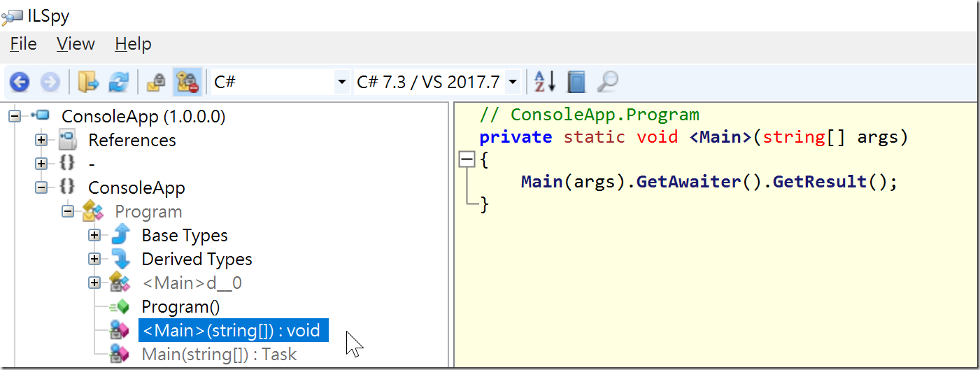Screen dimensions: 980x370
Task: Click the // ConsoleApp.Program comment
Action: (590, 114)
